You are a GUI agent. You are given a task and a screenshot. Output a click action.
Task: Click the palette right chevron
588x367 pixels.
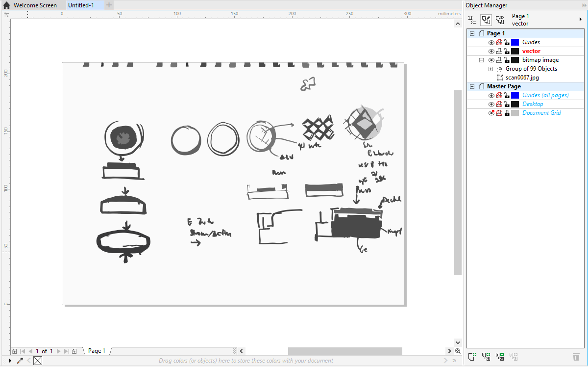(446, 361)
